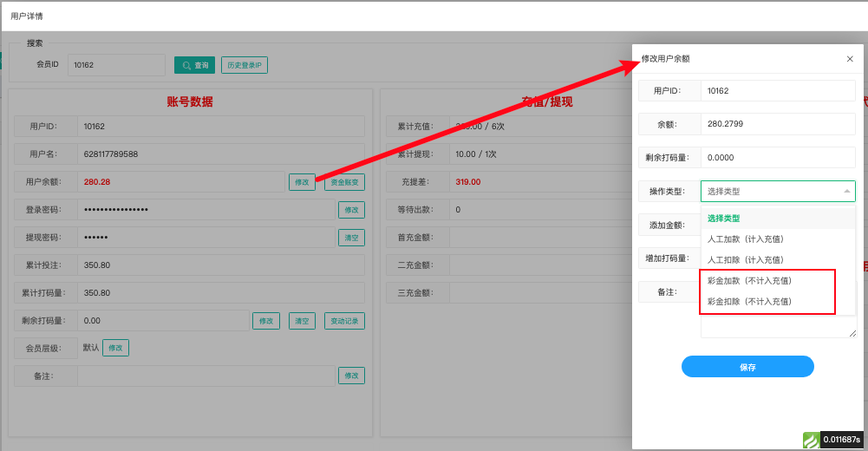Click the search icon in 查询 button
The image size is (868, 451).
point(186,65)
